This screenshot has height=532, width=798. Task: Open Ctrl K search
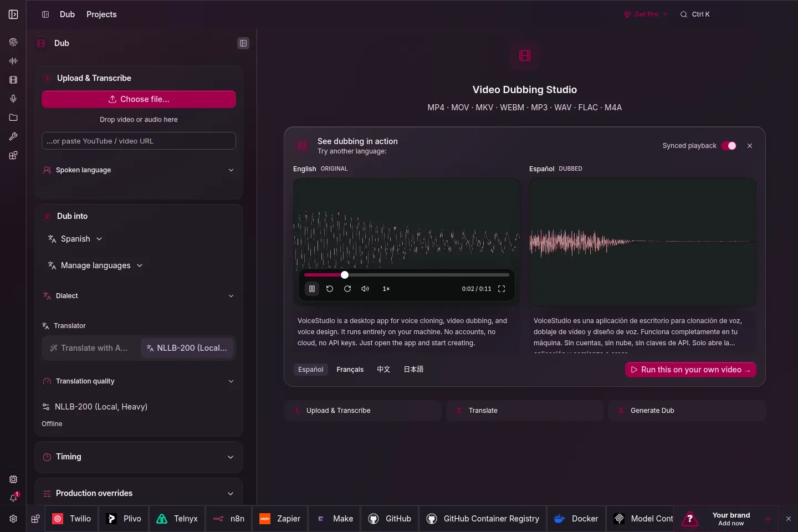click(x=695, y=14)
